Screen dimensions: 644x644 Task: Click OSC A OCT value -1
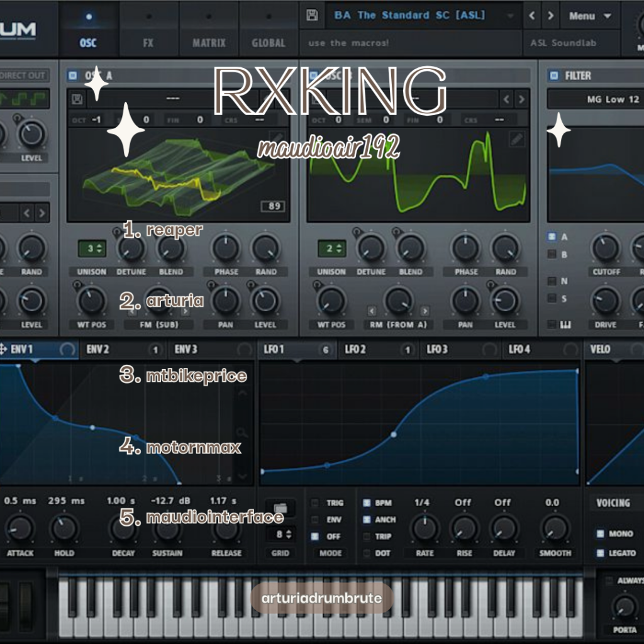[x=96, y=119]
